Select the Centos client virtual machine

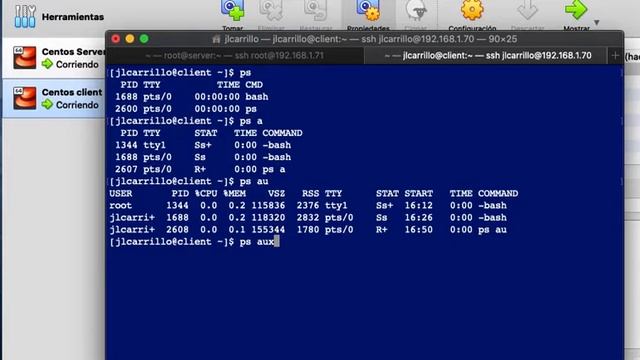[54, 98]
